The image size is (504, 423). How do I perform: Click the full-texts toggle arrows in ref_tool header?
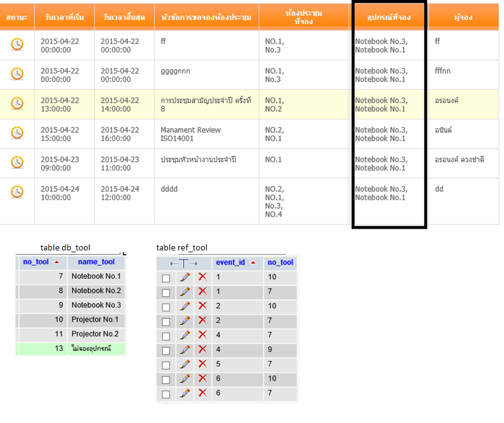(x=184, y=263)
